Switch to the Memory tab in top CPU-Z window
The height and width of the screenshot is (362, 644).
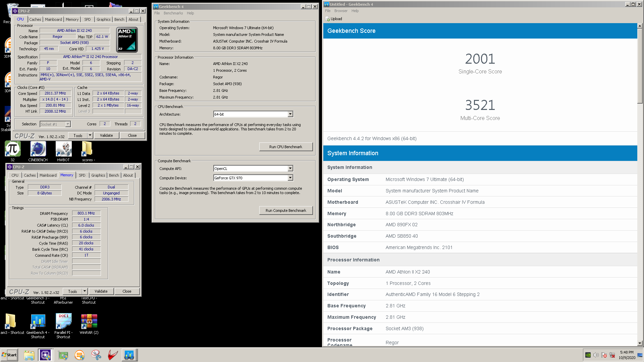[x=72, y=19]
